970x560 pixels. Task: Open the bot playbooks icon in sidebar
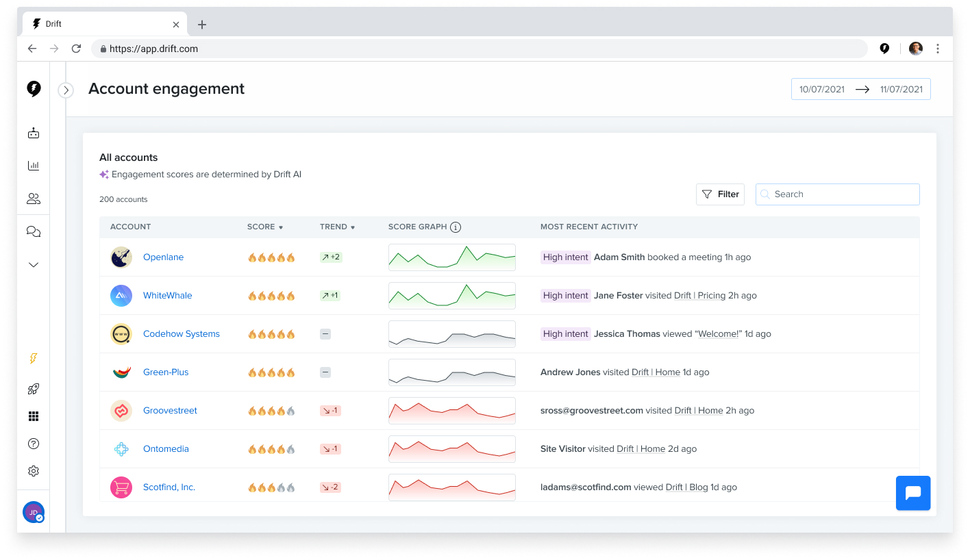pos(34,133)
